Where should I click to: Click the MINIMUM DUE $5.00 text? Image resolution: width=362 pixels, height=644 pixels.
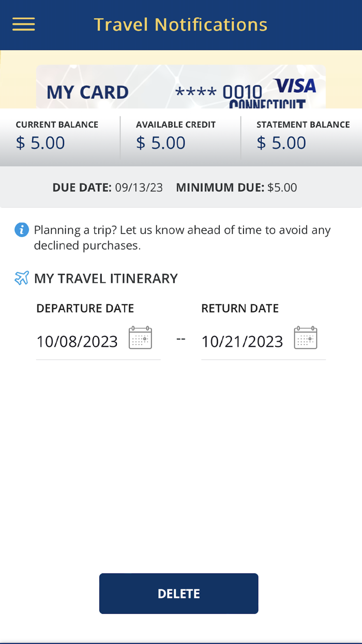click(237, 187)
